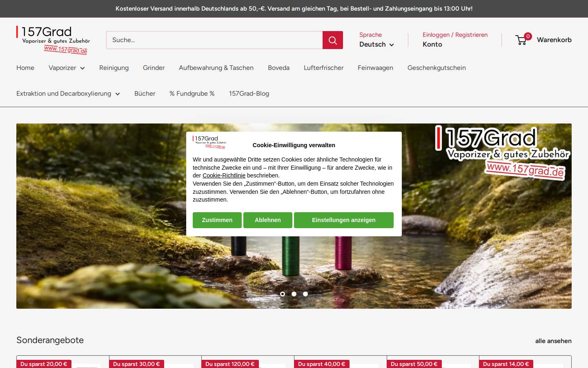Viewport: 588px width, 368px height.
Task: Click Einstellungen anzeigen button
Action: click(344, 220)
